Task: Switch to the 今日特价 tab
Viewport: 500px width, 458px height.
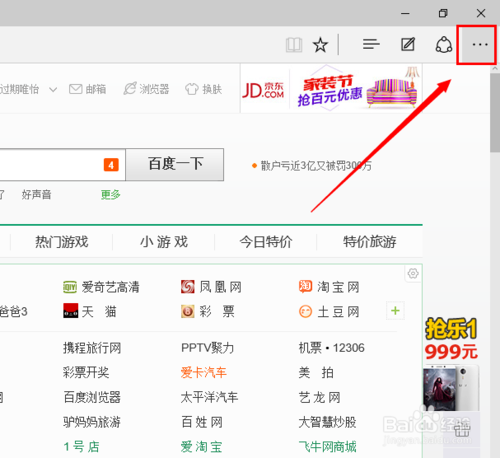Action: click(266, 242)
